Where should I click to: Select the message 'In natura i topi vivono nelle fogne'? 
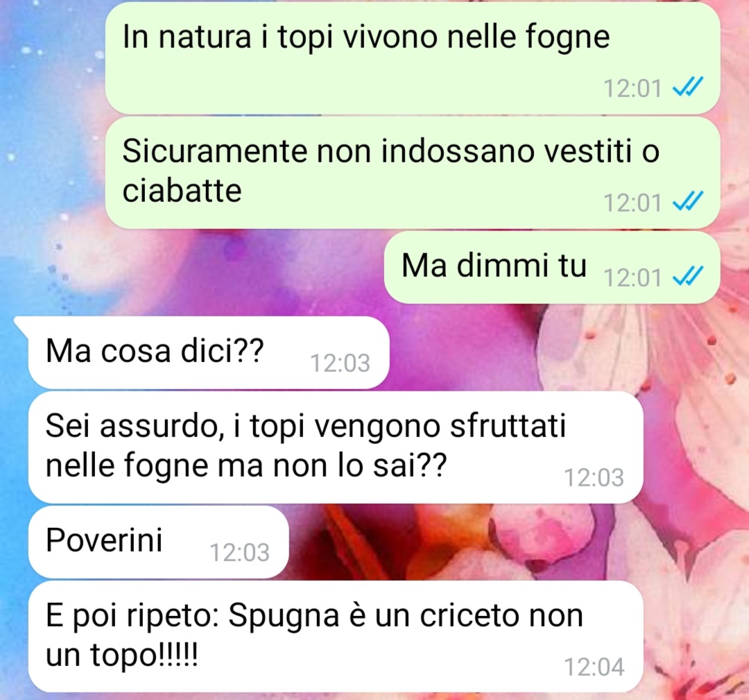pos(412,58)
